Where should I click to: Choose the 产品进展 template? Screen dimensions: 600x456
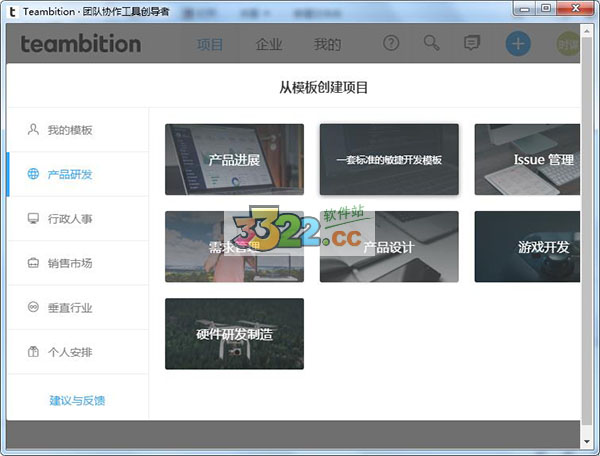pos(234,160)
